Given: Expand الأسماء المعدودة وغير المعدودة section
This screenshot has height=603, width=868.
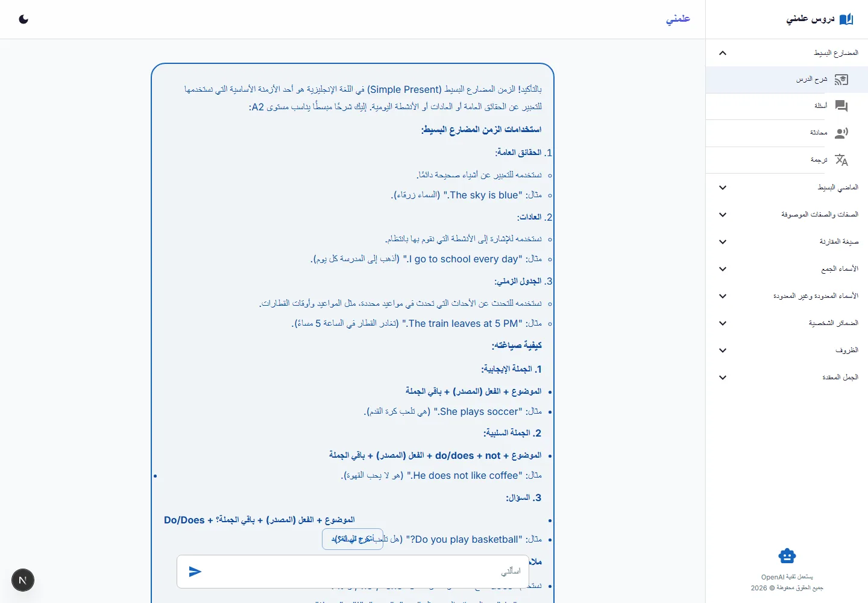Looking at the screenshot, I should click(787, 296).
